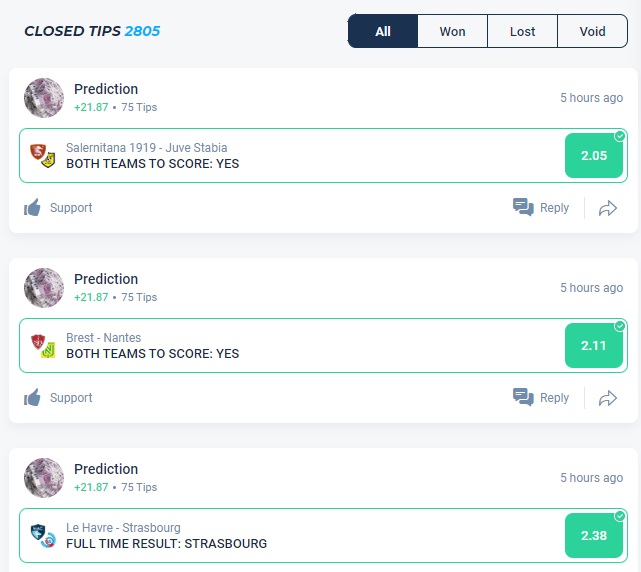Click Le Havre and Strasbourg team badges
This screenshot has height=572, width=641.
click(42, 535)
